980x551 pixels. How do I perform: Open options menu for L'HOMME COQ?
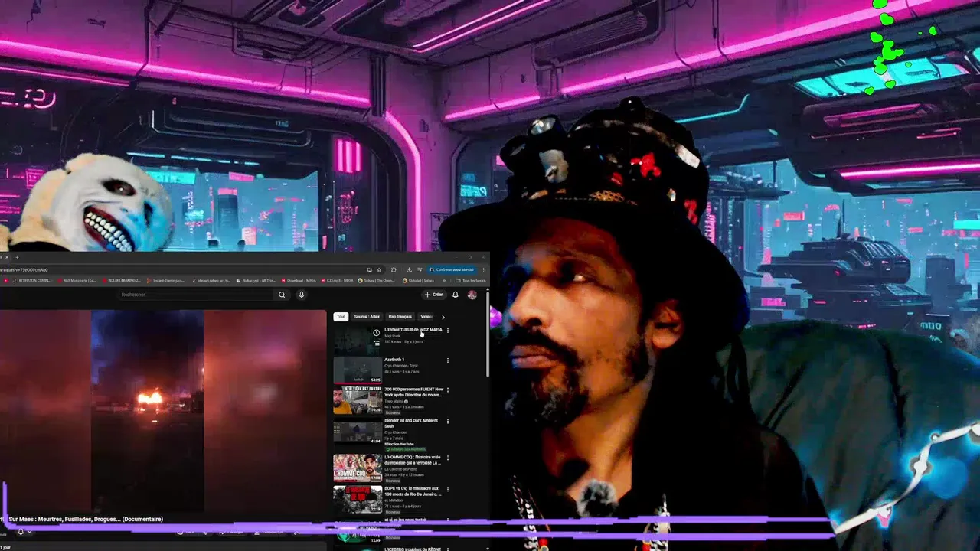coord(448,458)
